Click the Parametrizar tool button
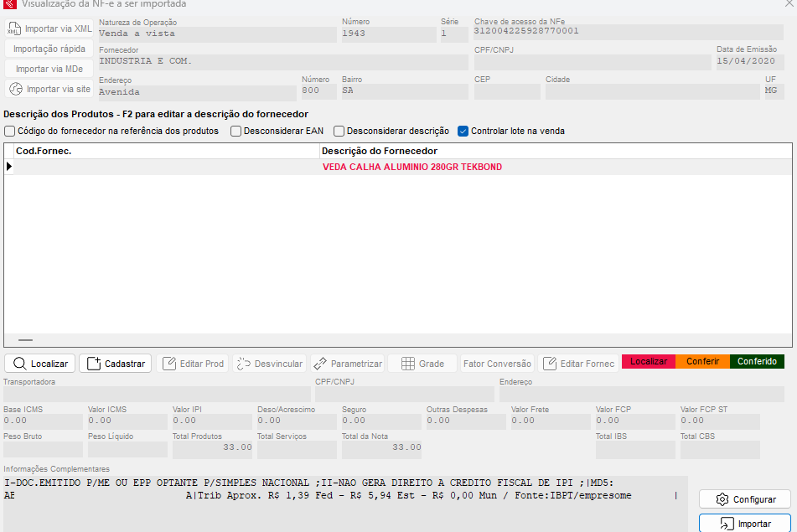Screen dimensions: 797x532 pos(347,364)
